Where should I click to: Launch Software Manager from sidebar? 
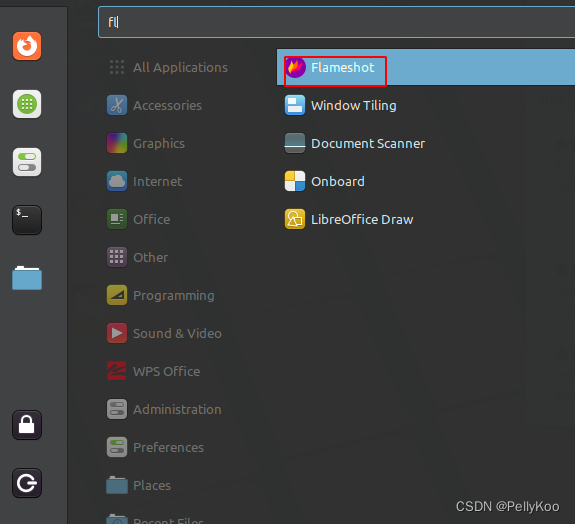(x=27, y=104)
